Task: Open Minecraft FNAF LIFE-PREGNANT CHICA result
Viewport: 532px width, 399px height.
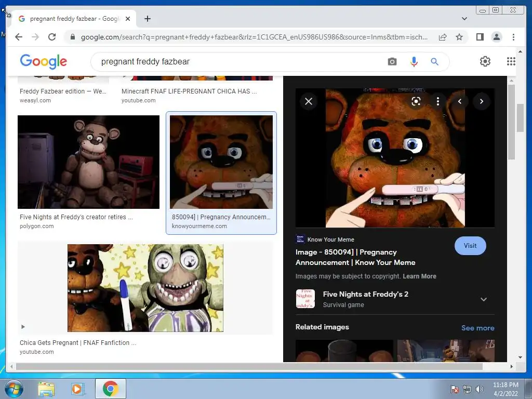Action: (x=189, y=91)
